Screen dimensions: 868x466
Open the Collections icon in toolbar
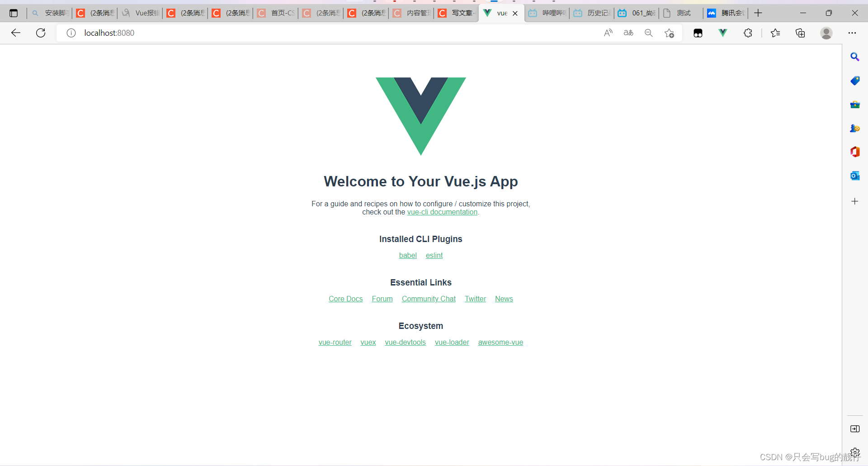[800, 33]
